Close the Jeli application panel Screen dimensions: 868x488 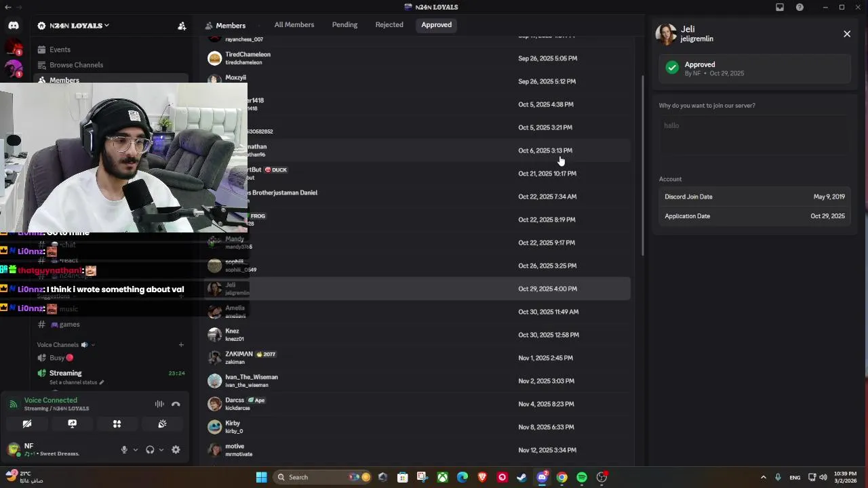pos(847,34)
